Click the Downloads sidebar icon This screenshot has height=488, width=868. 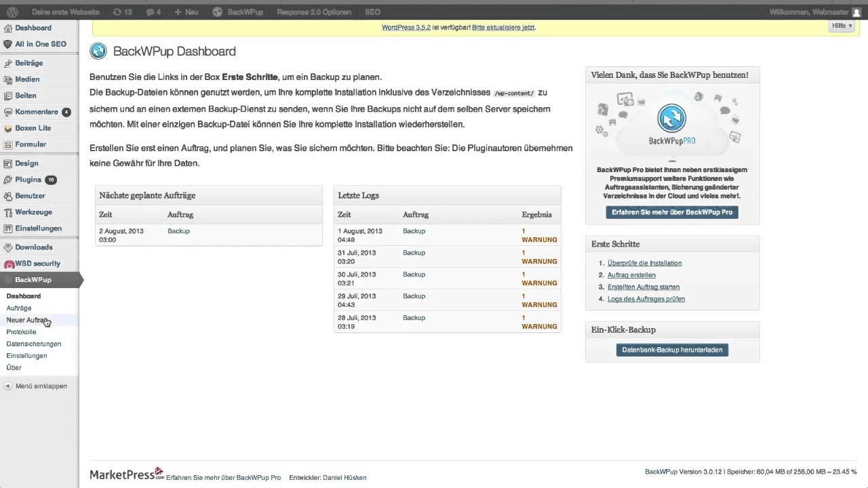click(8, 247)
